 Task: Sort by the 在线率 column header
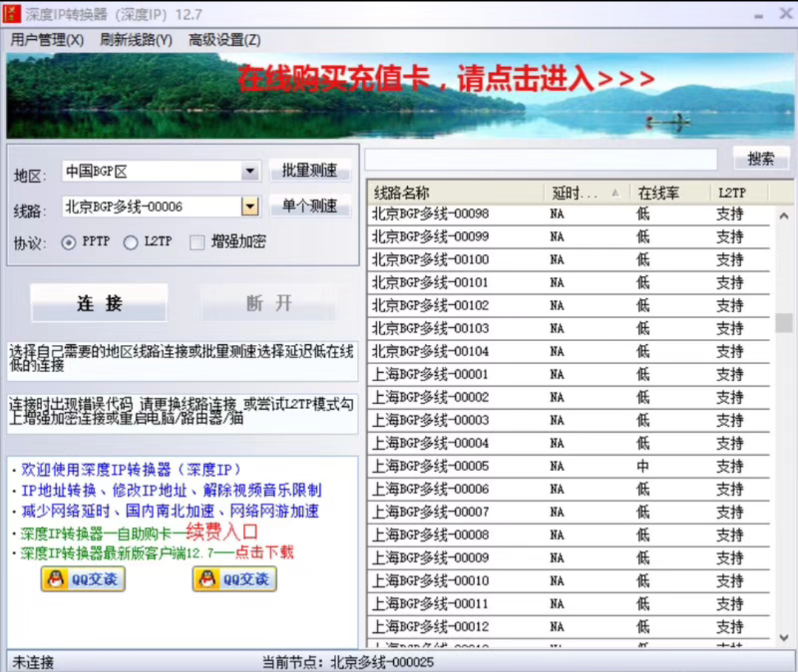point(670,193)
